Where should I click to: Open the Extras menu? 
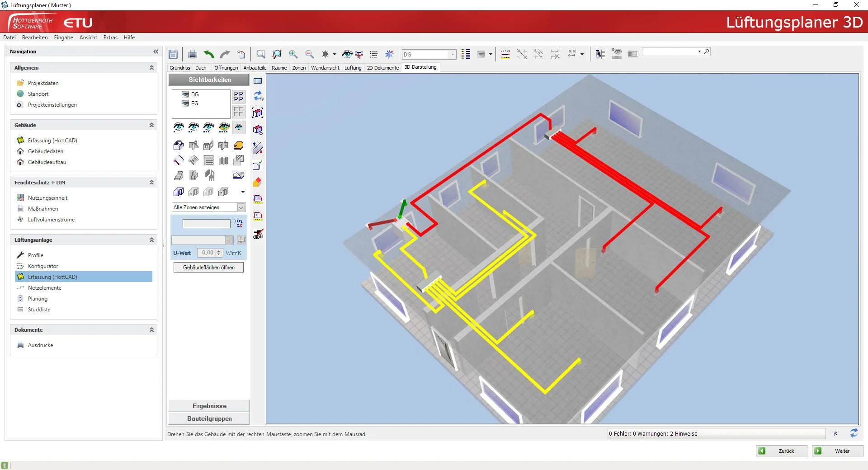(110, 38)
